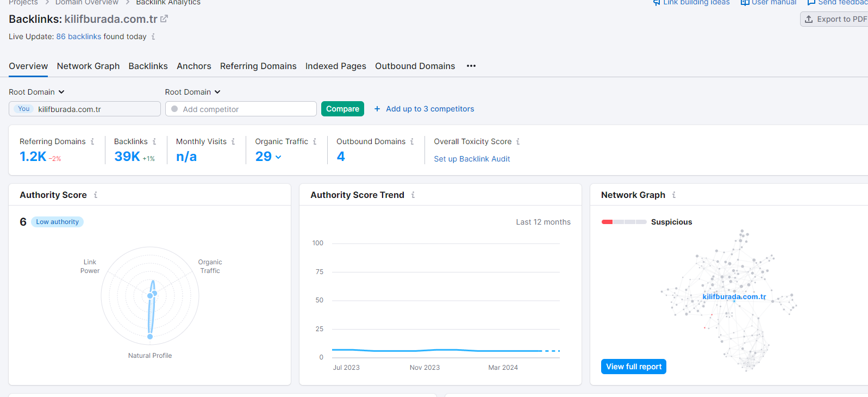The width and height of the screenshot is (868, 397).
Task: Click the Export to PDF upload icon
Action: tap(809, 19)
